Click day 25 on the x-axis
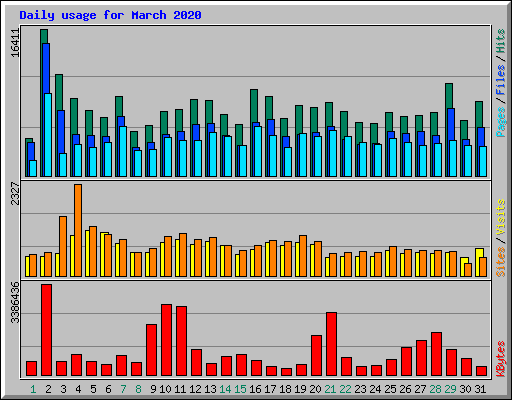The width and height of the screenshot is (512, 400). click(x=390, y=389)
